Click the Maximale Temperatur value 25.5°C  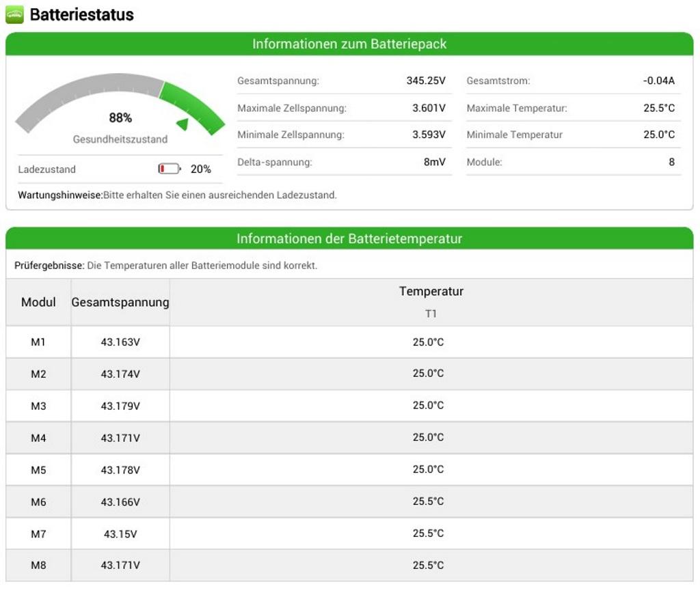659,108
